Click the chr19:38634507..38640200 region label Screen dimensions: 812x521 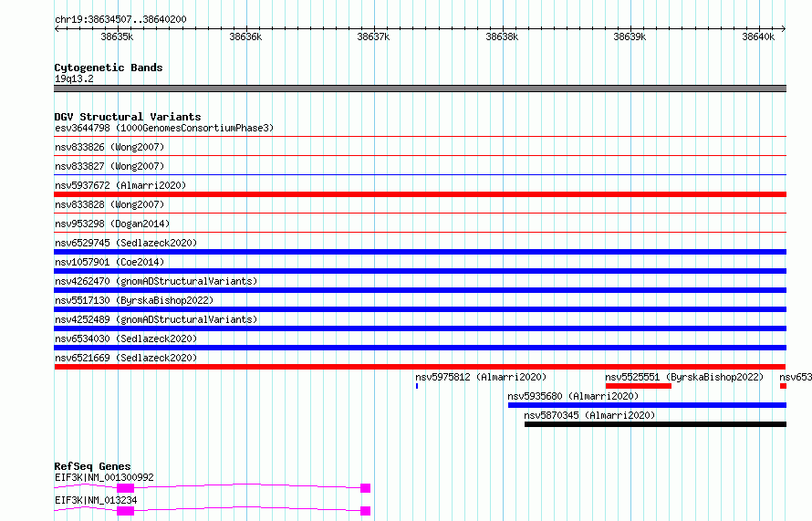120,19
